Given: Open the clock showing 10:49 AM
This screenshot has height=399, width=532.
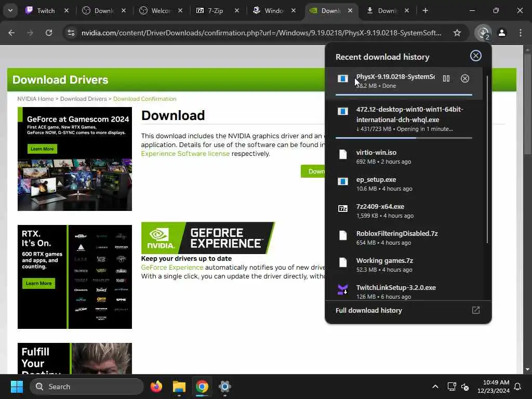Looking at the screenshot, I should 494,387.
